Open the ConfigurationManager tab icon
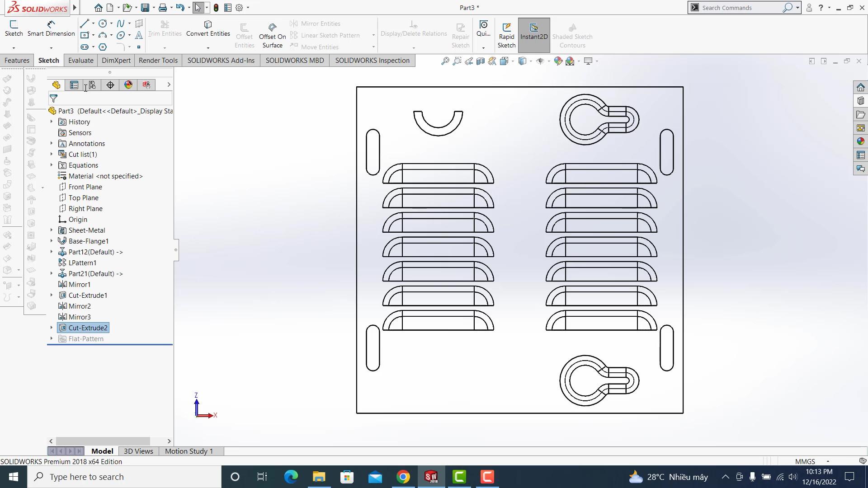This screenshot has width=868, height=488. (92, 85)
